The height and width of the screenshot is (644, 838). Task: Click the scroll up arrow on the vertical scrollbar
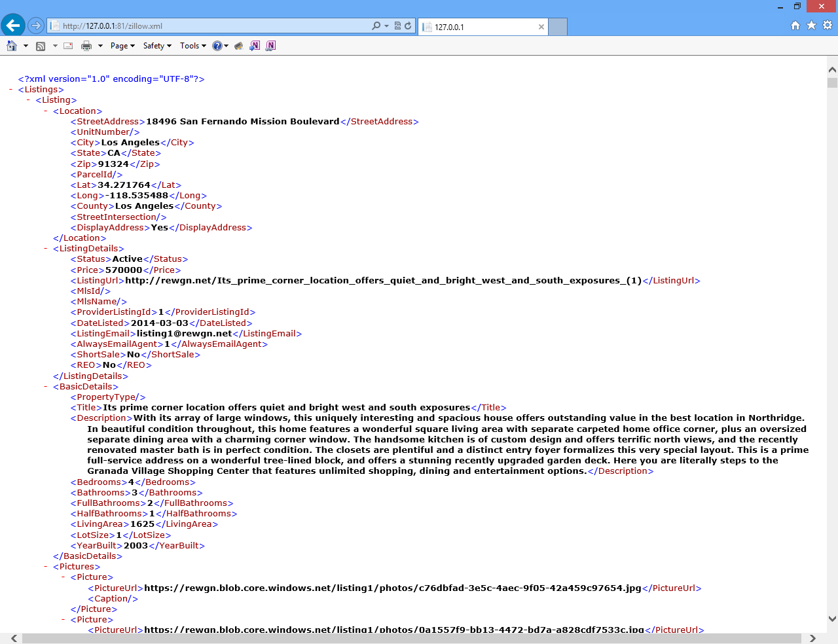[832, 69]
